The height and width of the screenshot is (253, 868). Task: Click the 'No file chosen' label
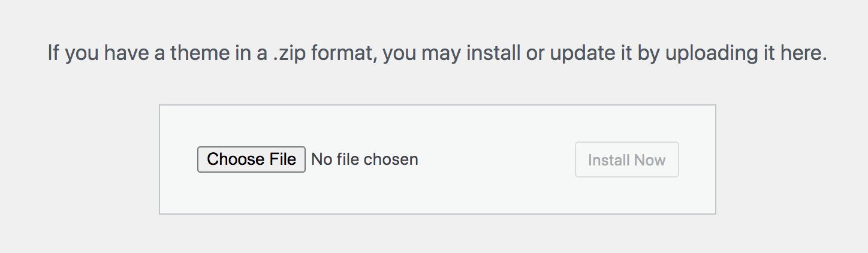point(364,159)
